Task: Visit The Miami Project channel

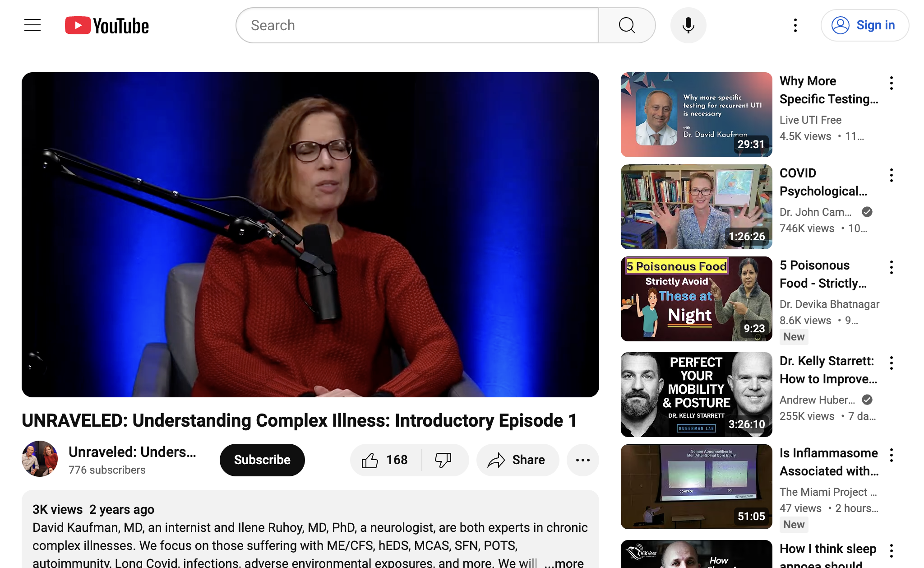Action: coord(828,492)
